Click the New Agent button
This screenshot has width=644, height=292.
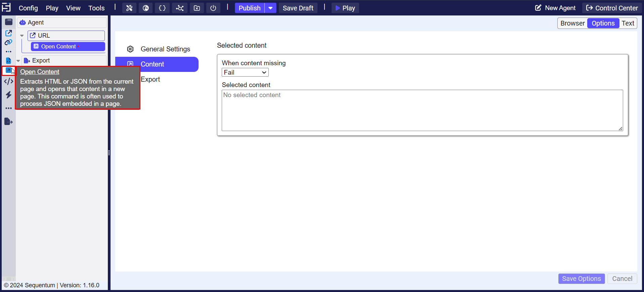pos(555,8)
